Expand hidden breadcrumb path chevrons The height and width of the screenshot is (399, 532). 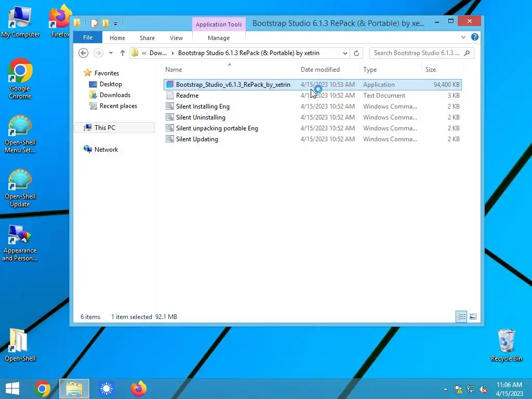144,53
